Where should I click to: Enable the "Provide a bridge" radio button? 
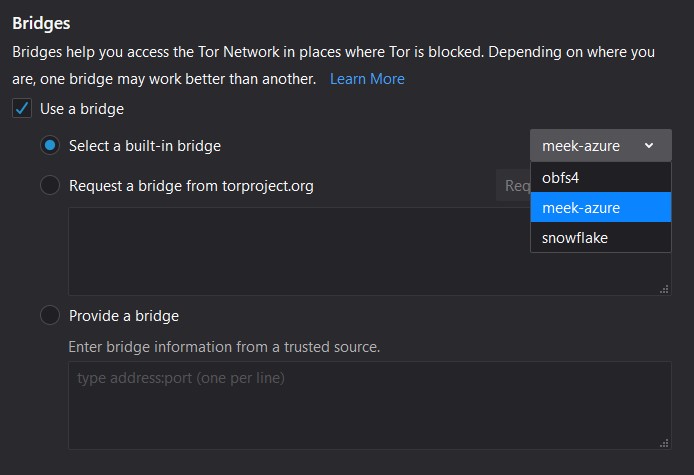point(49,315)
